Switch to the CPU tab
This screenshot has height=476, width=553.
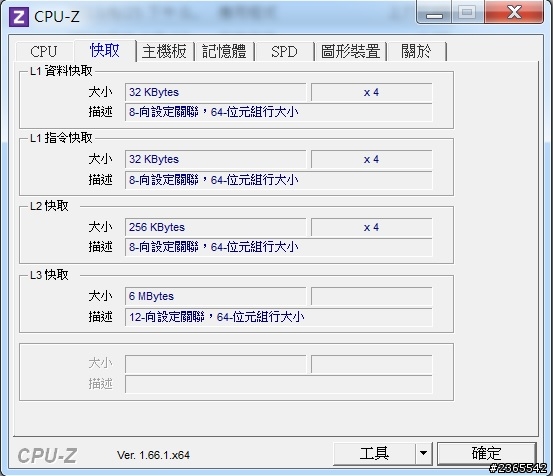click(x=44, y=51)
